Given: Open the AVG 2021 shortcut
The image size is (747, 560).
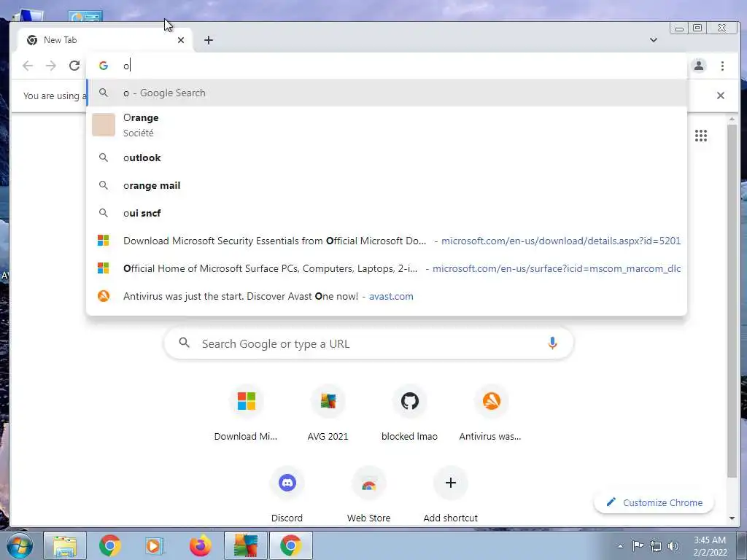Looking at the screenshot, I should (328, 414).
